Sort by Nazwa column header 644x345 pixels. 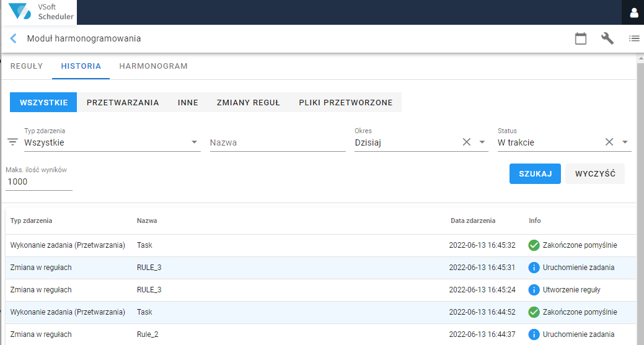coord(147,221)
